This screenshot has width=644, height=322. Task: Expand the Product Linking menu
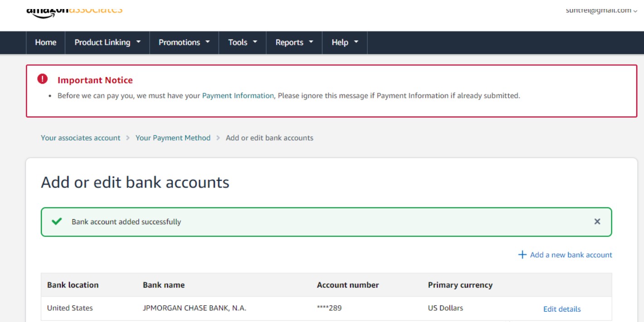pyautogui.click(x=107, y=42)
